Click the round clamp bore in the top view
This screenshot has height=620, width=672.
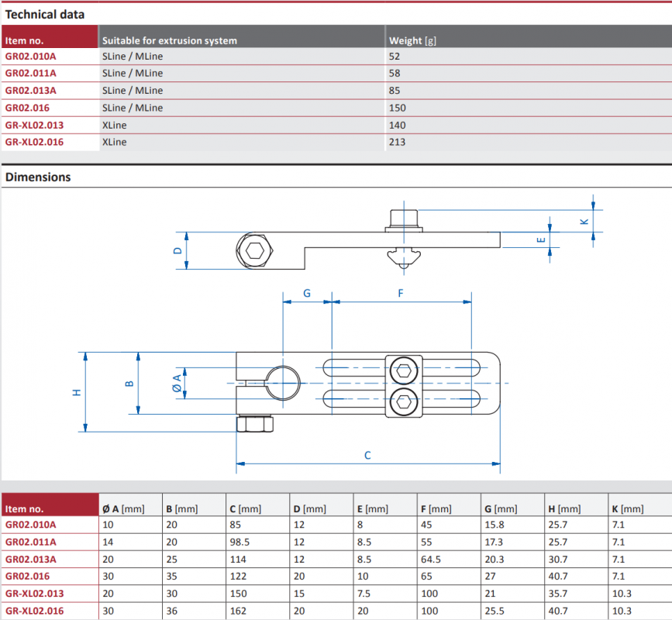point(283,383)
